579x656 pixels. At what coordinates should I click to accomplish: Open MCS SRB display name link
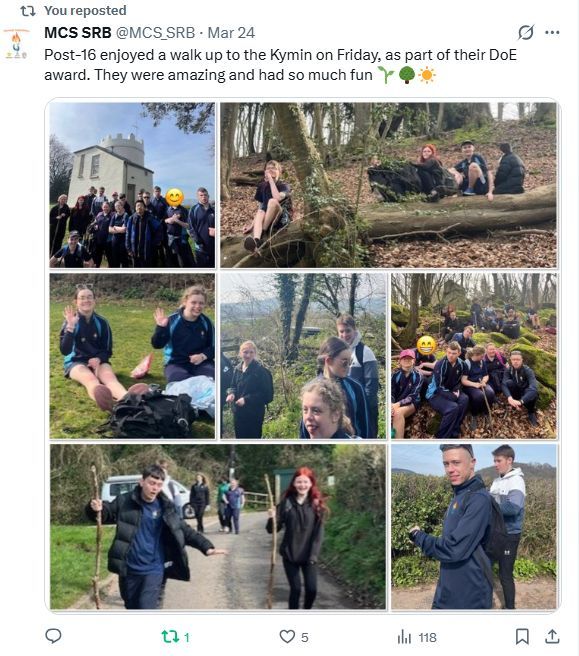pyautogui.click(x=78, y=33)
